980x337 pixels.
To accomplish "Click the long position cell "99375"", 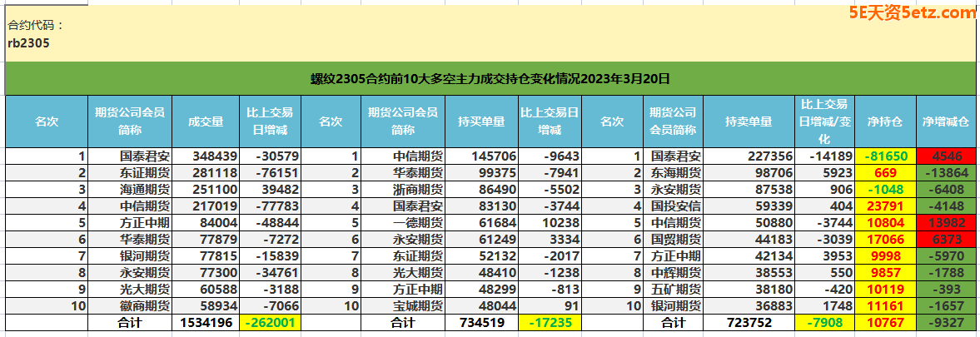I will click(x=481, y=173).
